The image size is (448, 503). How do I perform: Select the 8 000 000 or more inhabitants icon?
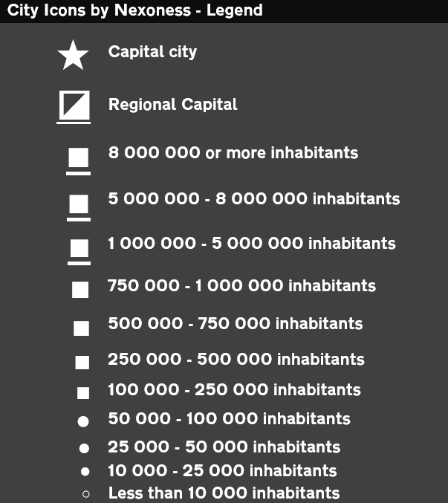[x=78, y=161]
